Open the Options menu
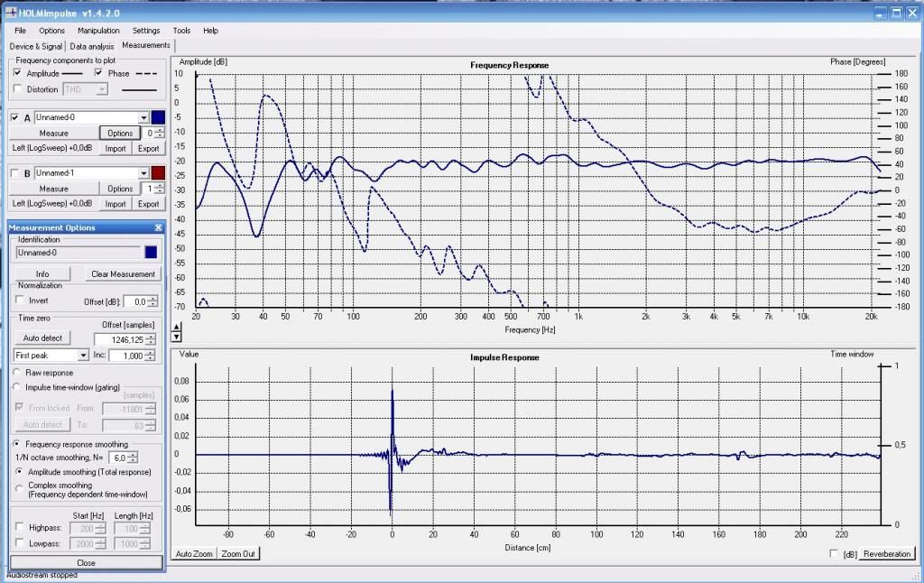This screenshot has width=924, height=583. click(x=51, y=31)
